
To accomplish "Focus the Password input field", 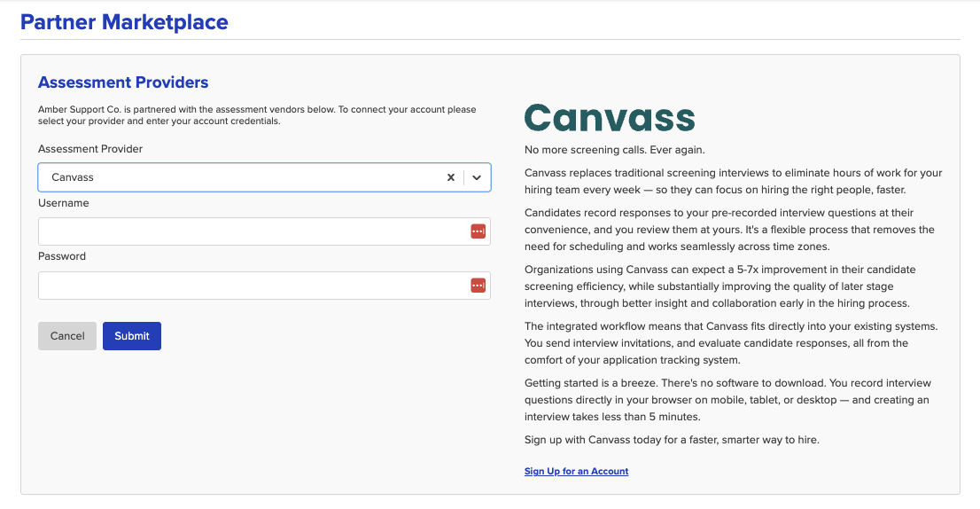I will [x=264, y=286].
